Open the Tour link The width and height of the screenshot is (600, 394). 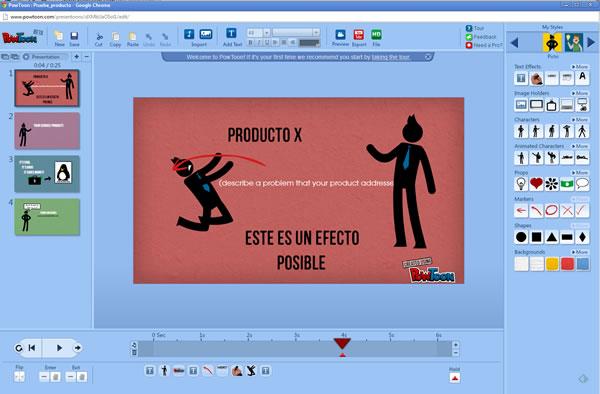click(475, 28)
